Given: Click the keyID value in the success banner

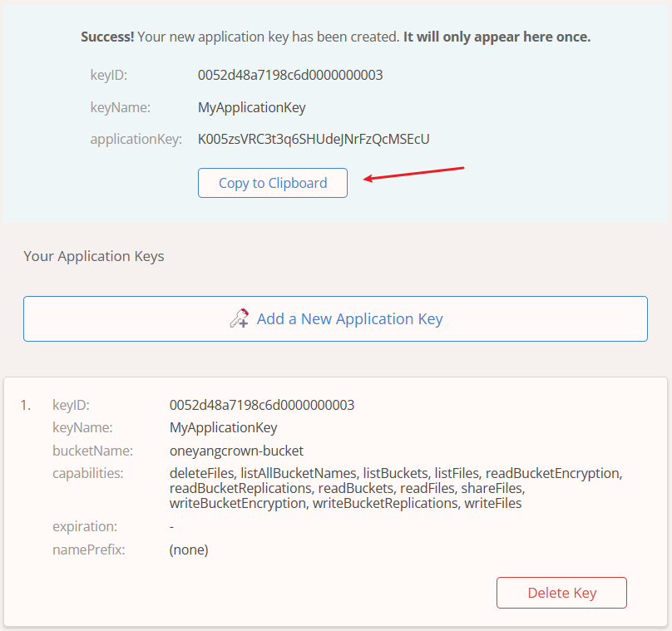Looking at the screenshot, I should 290,75.
